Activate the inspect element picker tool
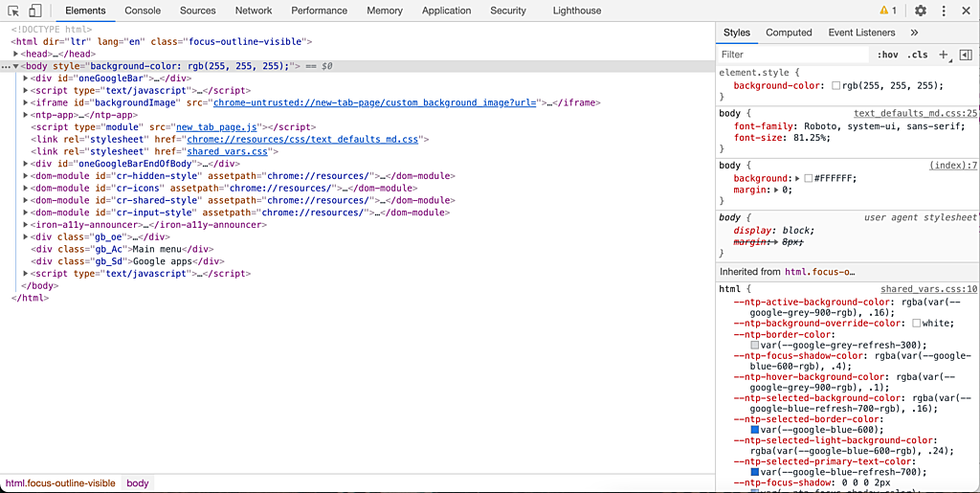Screen dimensions: 980x493 point(13,11)
